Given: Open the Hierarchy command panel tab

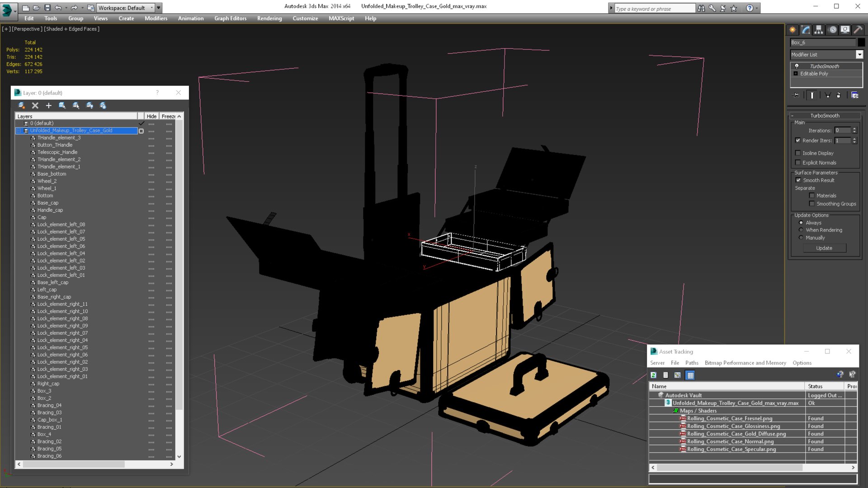Looking at the screenshot, I should point(819,30).
